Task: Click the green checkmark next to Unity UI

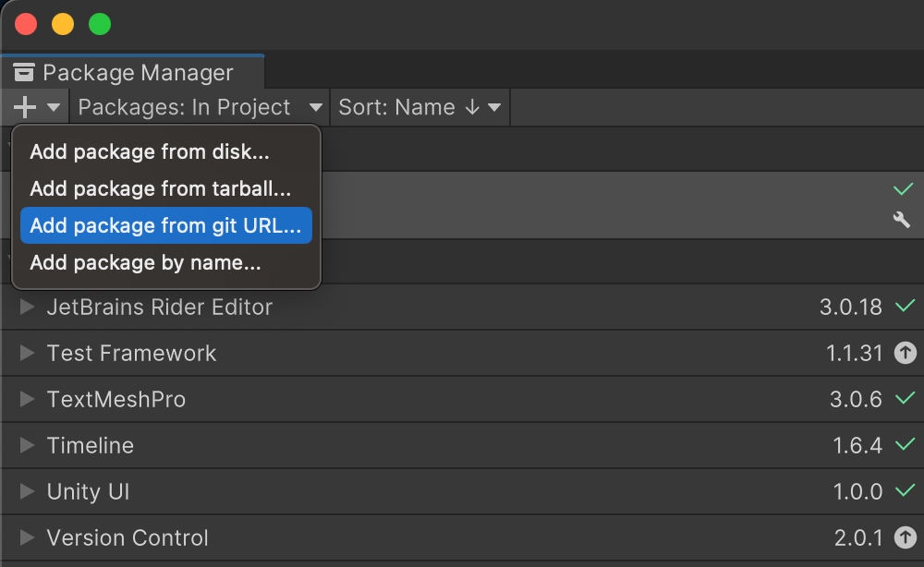Action: coord(905,491)
